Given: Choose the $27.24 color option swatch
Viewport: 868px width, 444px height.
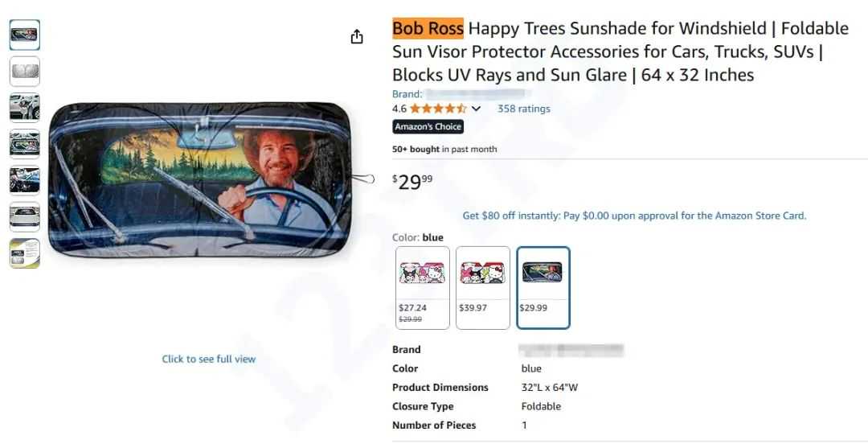Looking at the screenshot, I should pos(423,287).
